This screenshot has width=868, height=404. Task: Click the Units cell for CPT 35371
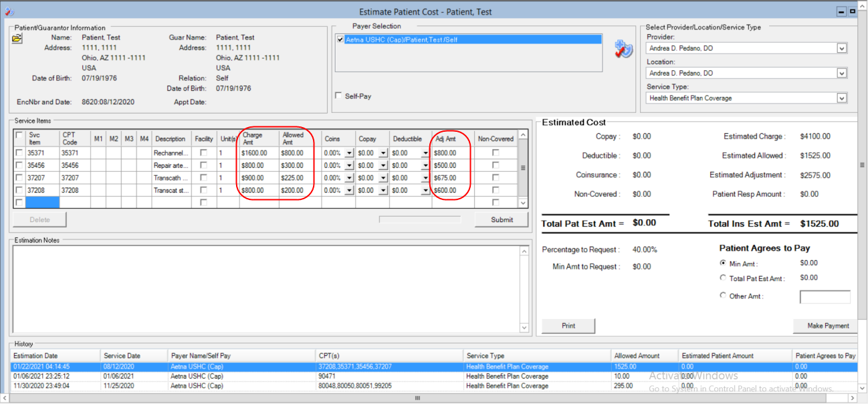(228, 153)
